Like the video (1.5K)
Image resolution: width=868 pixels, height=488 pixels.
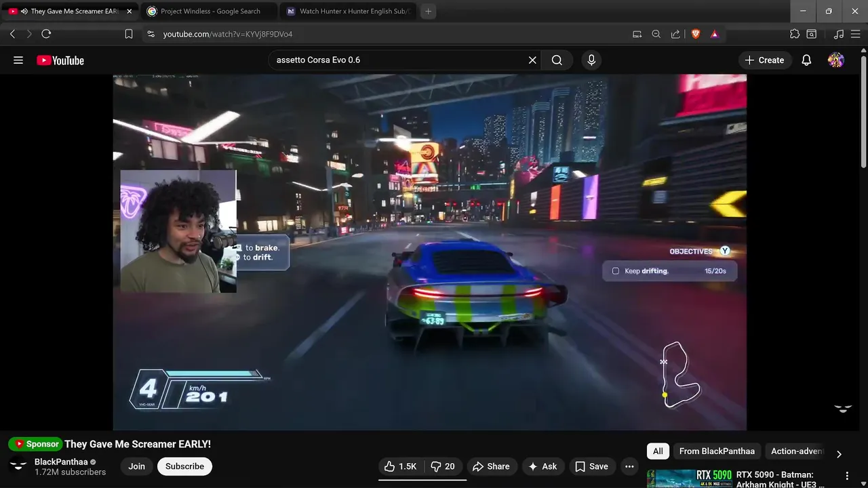[400, 466]
